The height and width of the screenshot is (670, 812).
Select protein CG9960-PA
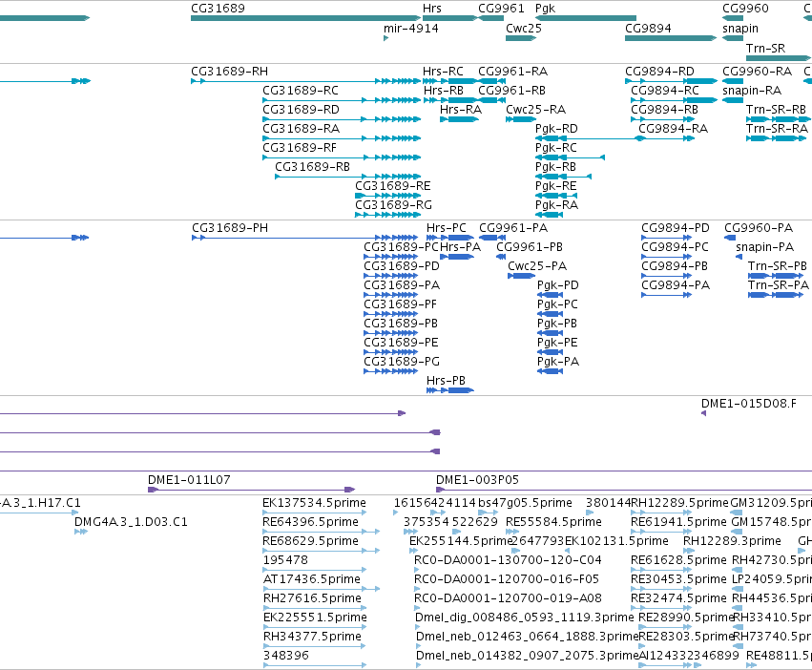730,238
